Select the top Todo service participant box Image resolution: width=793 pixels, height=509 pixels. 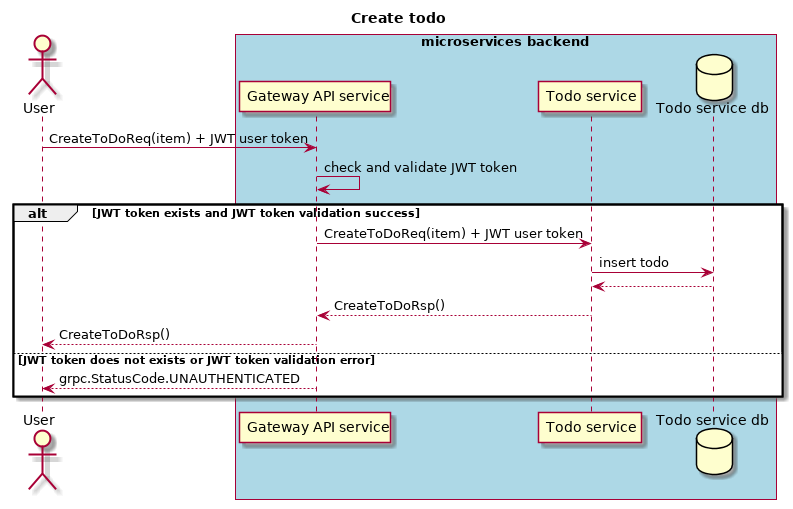click(x=590, y=97)
